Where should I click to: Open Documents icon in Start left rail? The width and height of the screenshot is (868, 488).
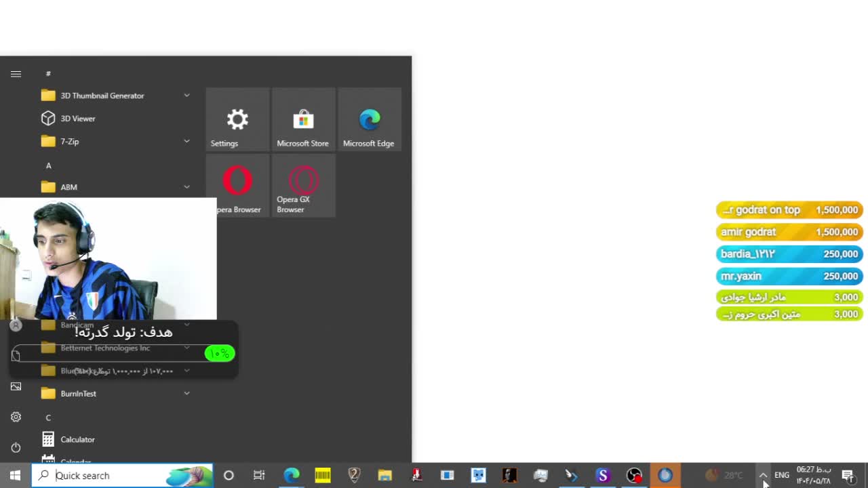click(16, 356)
